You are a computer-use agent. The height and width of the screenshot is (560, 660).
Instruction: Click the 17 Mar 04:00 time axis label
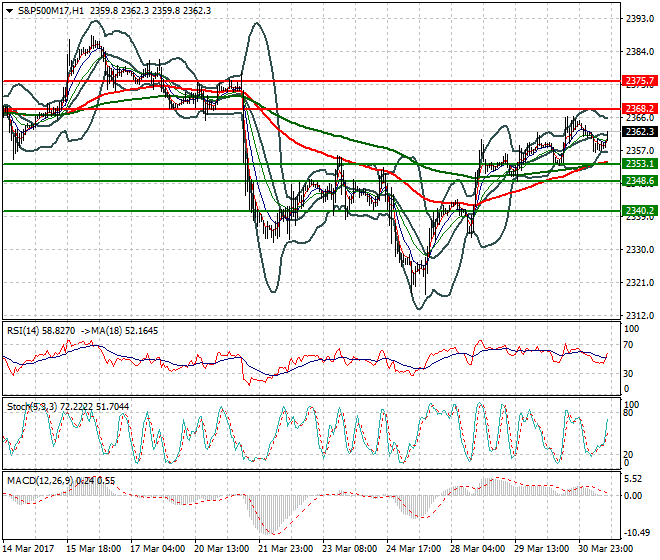pyautogui.click(x=157, y=549)
